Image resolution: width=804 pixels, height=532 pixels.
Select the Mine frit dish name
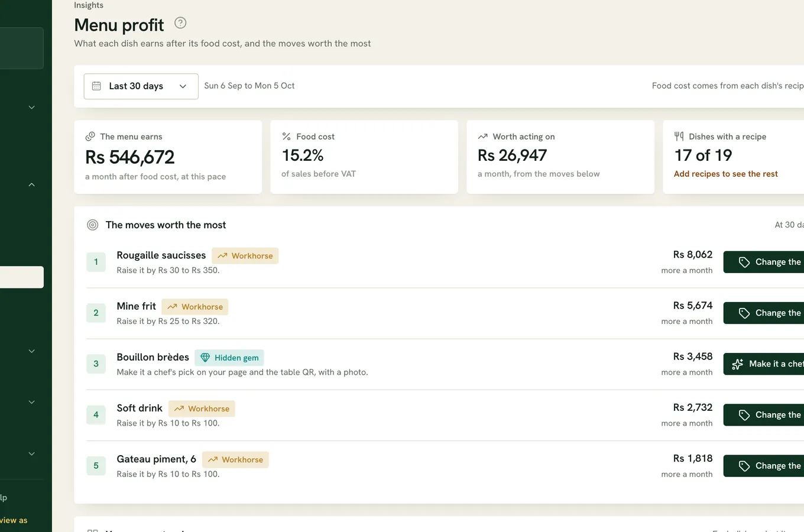pyautogui.click(x=136, y=306)
